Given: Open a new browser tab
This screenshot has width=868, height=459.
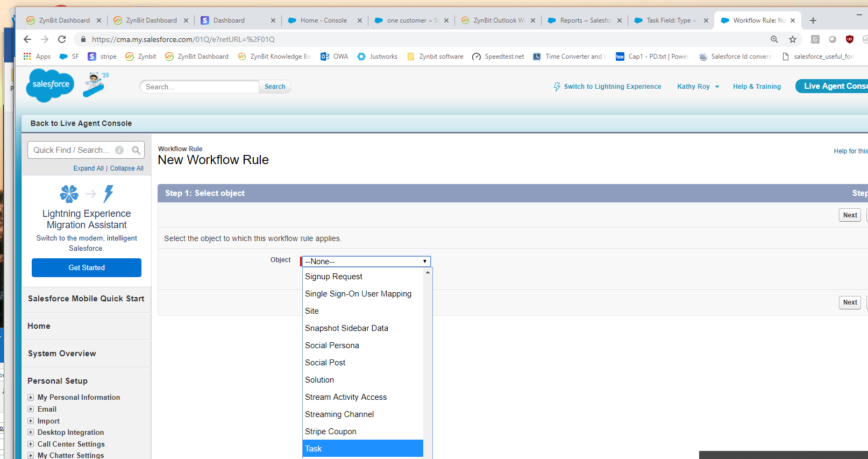Looking at the screenshot, I should point(813,20).
